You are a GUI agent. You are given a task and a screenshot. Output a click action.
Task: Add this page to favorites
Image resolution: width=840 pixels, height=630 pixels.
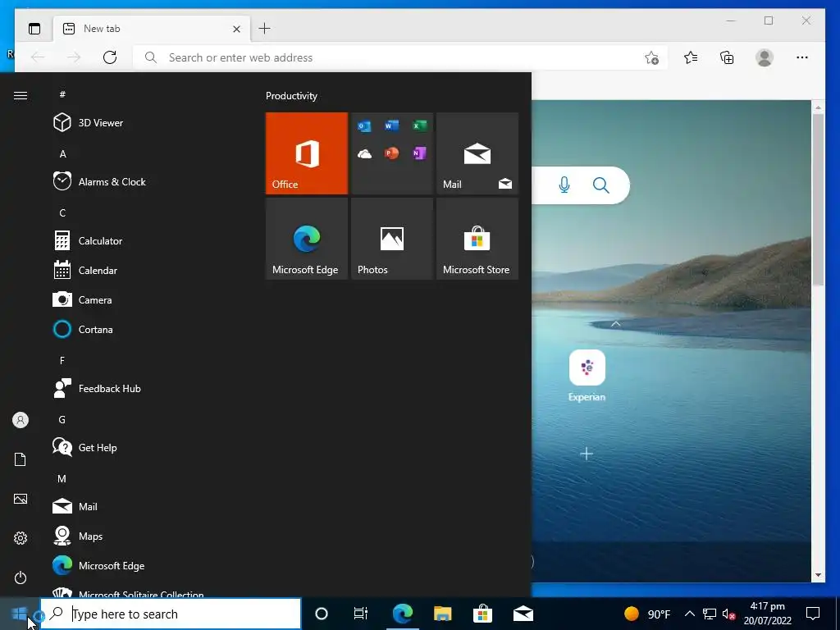point(651,57)
